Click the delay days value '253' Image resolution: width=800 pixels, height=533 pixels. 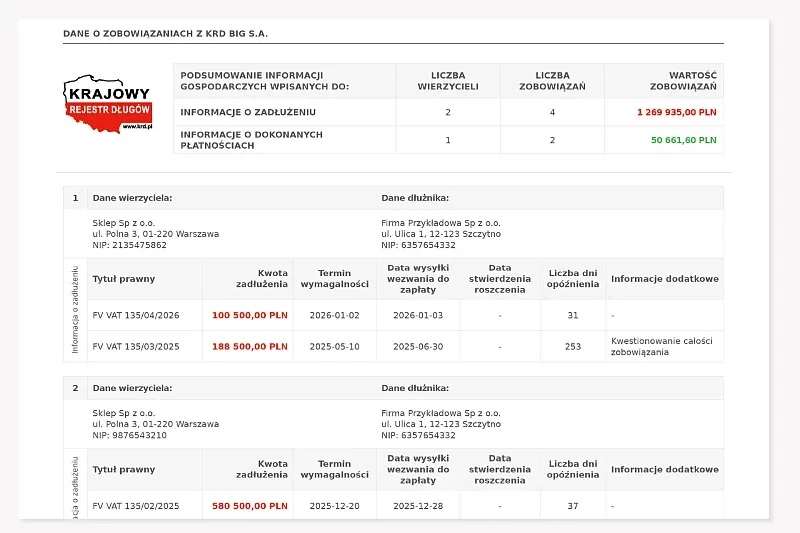[573, 347]
